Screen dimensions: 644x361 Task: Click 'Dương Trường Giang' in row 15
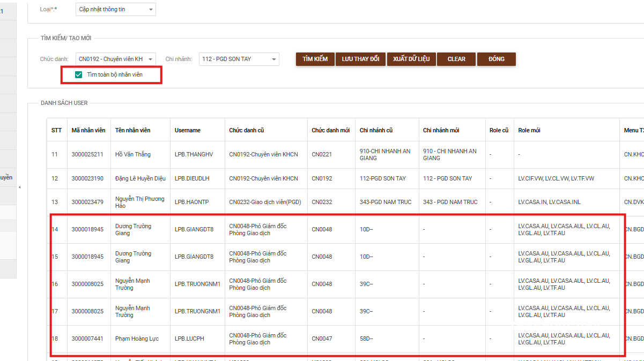click(133, 257)
